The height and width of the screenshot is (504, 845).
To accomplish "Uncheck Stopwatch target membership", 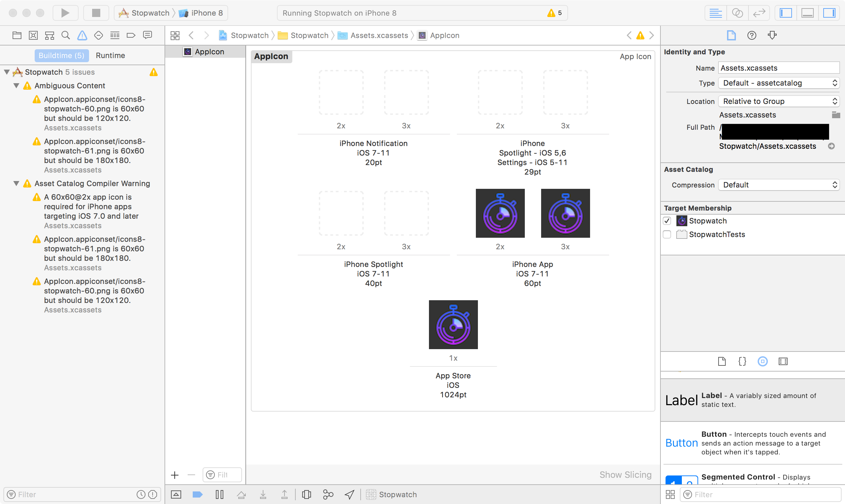I will tap(667, 221).
